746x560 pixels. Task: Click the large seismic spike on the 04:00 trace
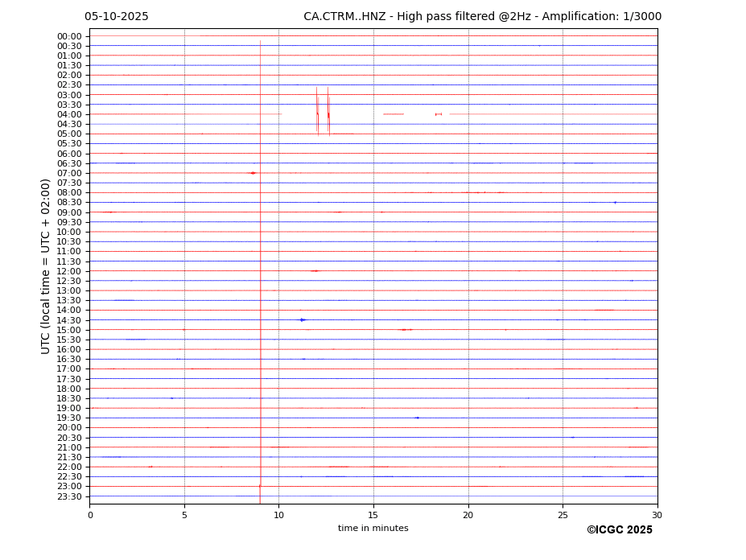pyautogui.click(x=317, y=113)
